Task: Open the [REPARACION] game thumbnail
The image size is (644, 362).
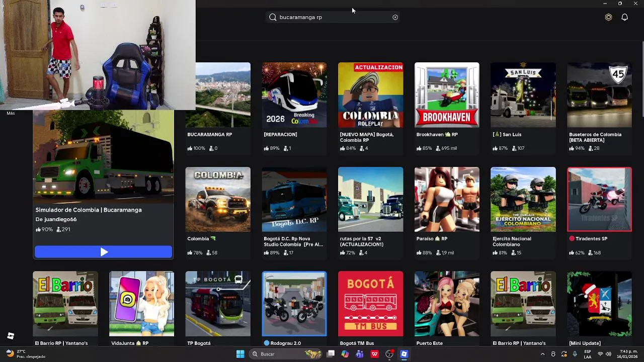Action: point(294,95)
